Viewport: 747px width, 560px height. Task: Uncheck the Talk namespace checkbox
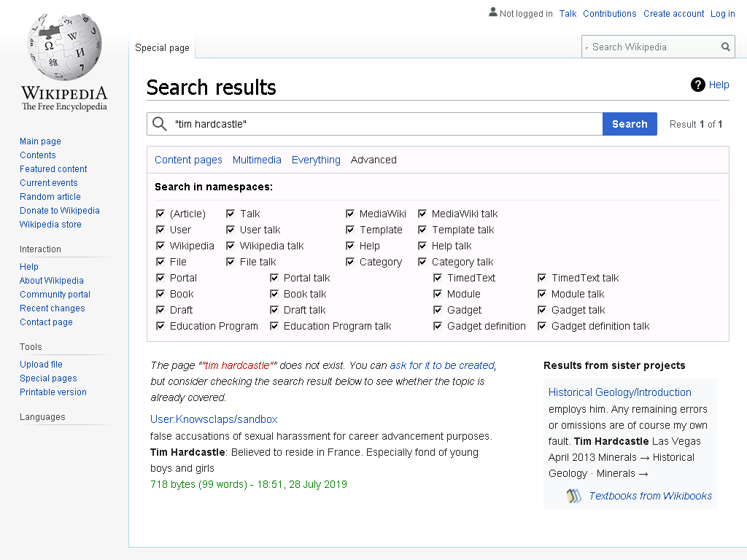[231, 214]
